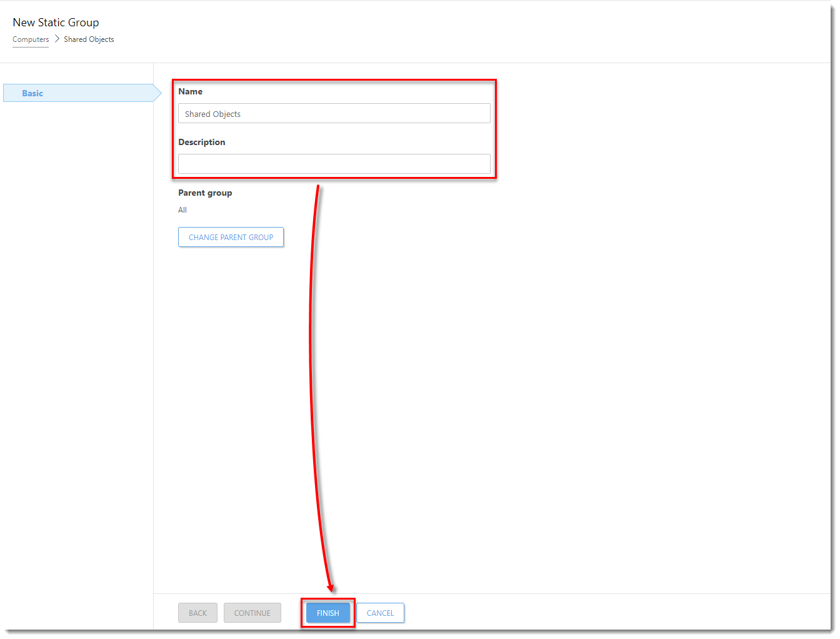
Task: Click the red arrowhead pointing at Finish
Action: coord(331,588)
